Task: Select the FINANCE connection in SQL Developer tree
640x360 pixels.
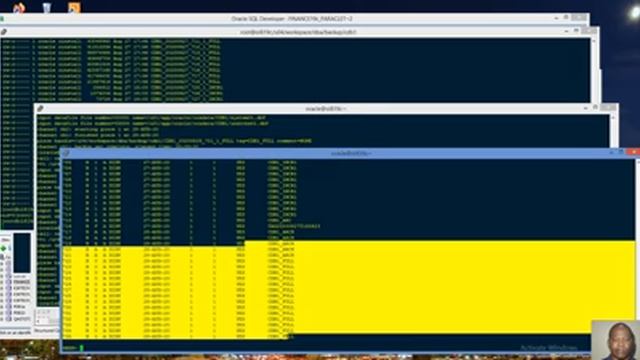Action: click(21, 282)
